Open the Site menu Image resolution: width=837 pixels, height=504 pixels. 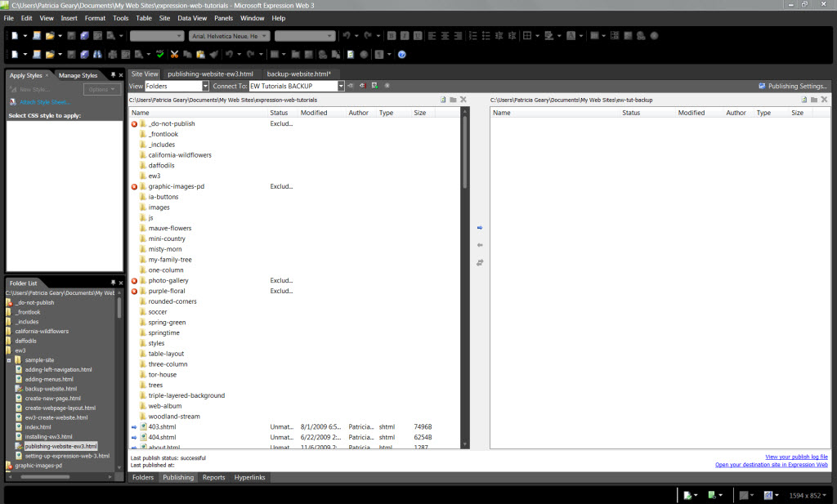(164, 18)
